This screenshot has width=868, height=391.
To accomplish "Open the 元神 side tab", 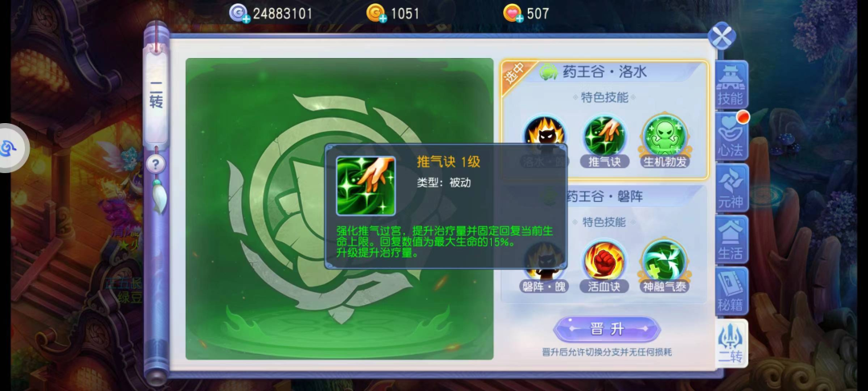I will [731, 187].
